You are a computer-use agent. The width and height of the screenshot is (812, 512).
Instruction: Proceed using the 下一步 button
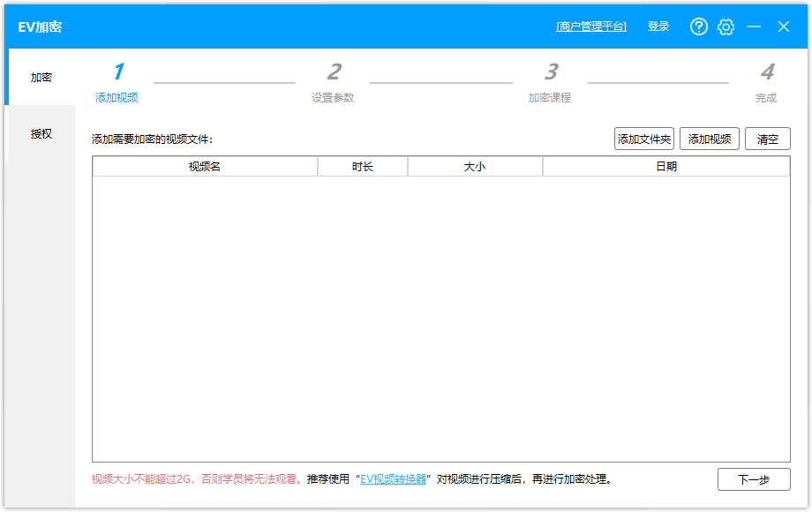pos(754,479)
